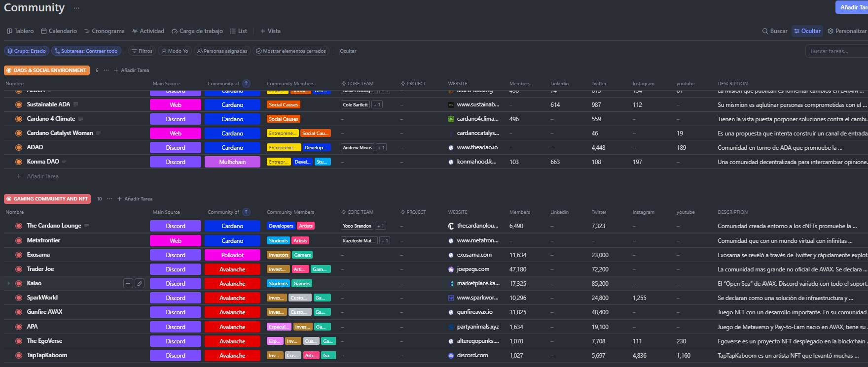Viewport: 868px width, 367px height.
Task: Click the Metafrontier red status icon
Action: (x=19, y=240)
